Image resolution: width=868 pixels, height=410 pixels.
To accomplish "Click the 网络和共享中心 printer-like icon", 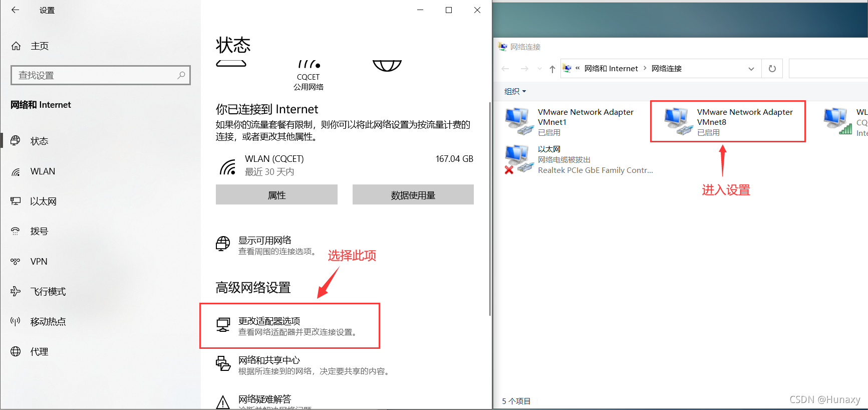I will tap(223, 363).
